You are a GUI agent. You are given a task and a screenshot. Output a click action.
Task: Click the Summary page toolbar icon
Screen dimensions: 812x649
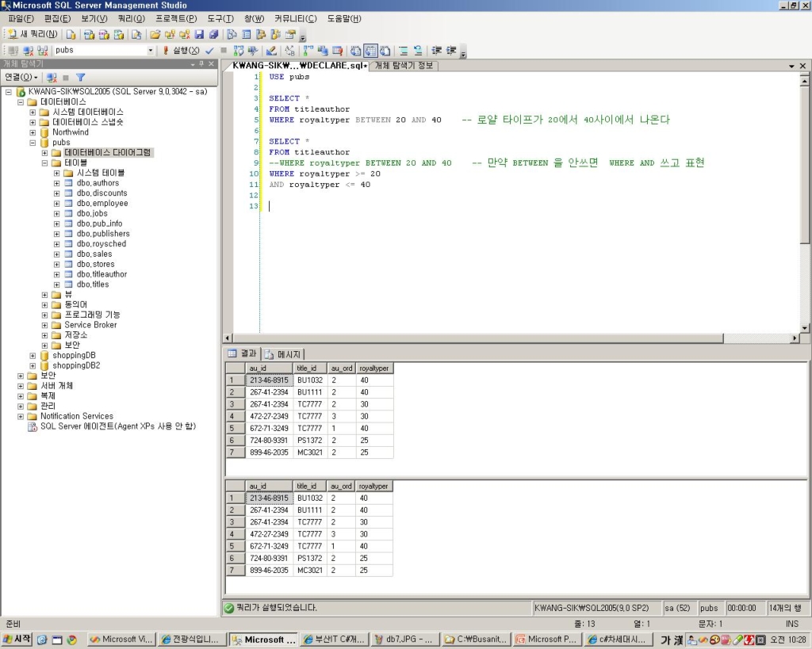[x=247, y=35]
